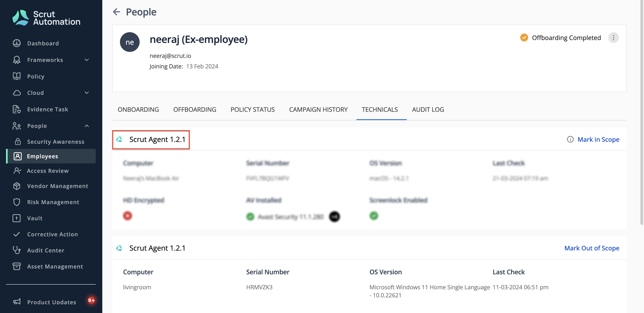
Task: Click the Asset Management archive icon
Action: point(17,266)
